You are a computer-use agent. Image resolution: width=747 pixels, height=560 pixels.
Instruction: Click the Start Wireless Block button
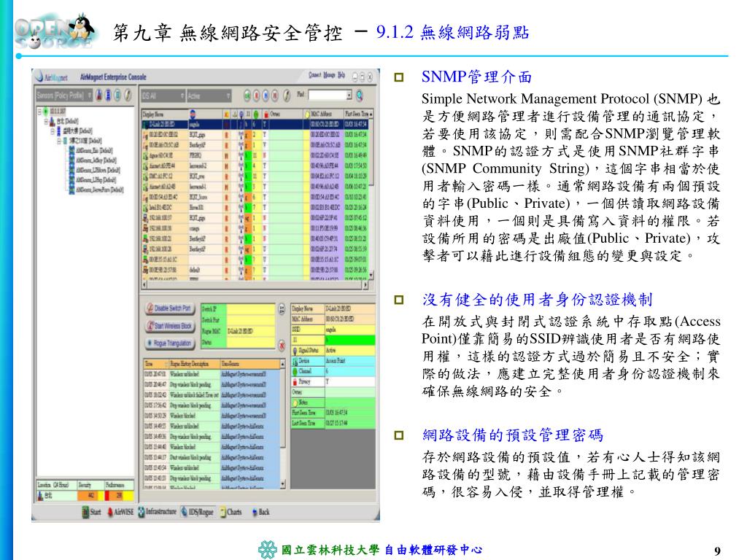(169, 326)
